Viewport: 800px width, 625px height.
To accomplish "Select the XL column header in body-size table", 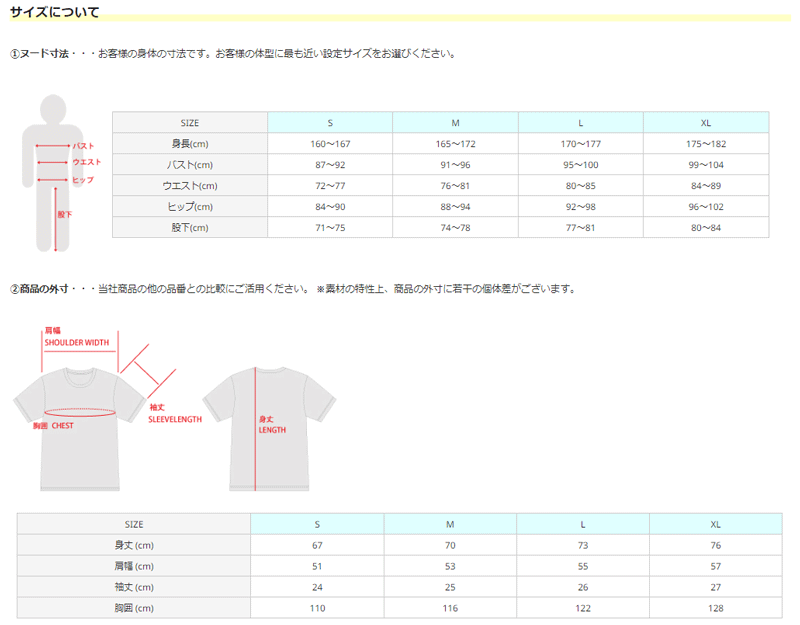I will point(705,123).
